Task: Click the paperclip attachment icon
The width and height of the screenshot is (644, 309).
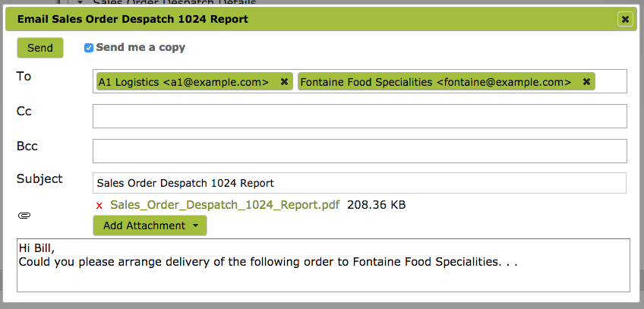Action: (x=24, y=215)
